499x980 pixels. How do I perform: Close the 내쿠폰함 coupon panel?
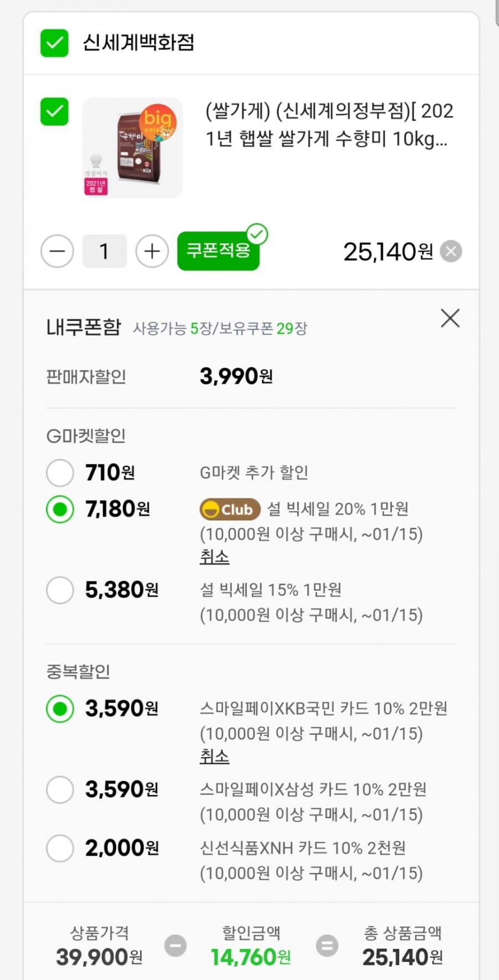pos(450,318)
